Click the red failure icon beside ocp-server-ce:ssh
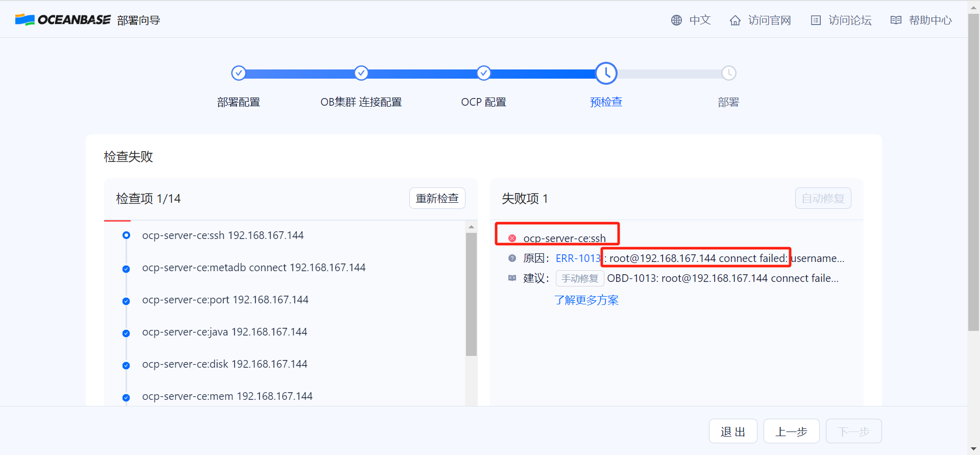Screen dimensions: 980x455 (x=512, y=238)
